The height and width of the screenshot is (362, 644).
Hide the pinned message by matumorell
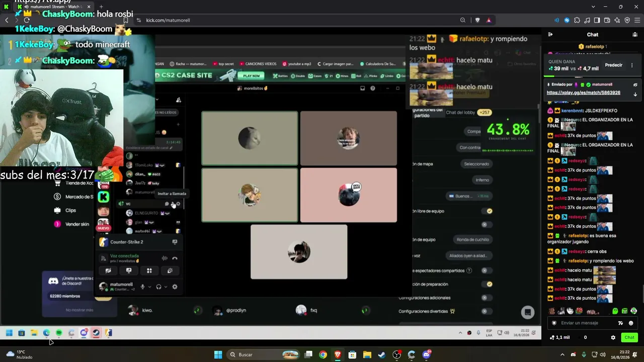[x=635, y=85]
